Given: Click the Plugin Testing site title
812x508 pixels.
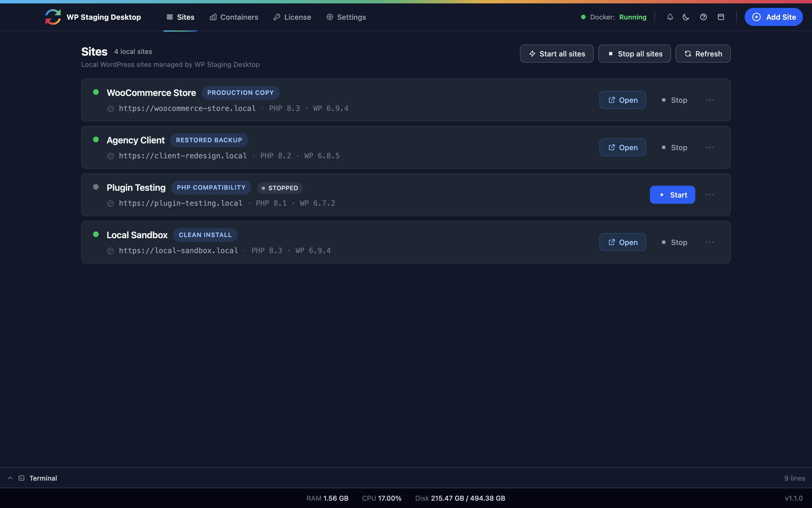Looking at the screenshot, I should [x=136, y=187].
